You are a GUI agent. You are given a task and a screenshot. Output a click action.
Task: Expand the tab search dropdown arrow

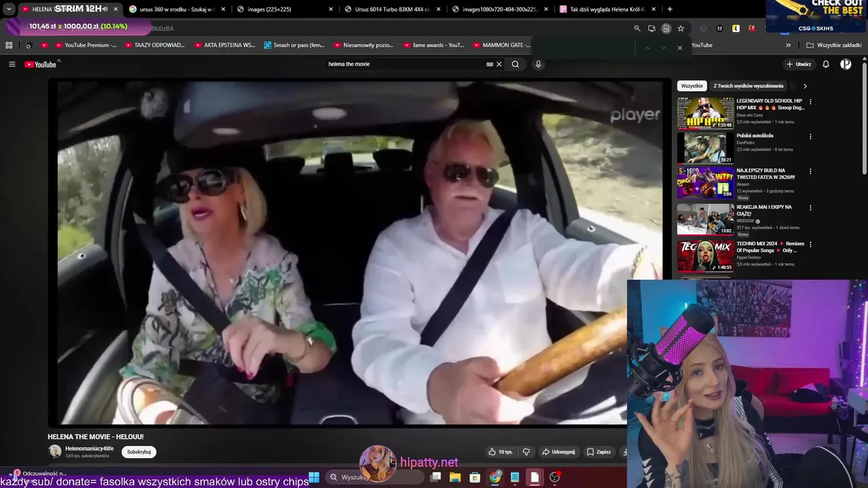tap(9, 9)
